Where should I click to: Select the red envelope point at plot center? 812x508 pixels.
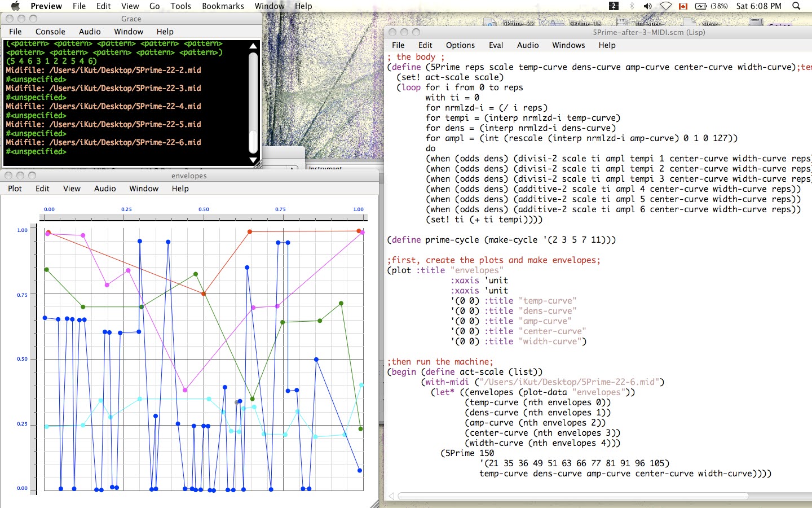coord(204,294)
